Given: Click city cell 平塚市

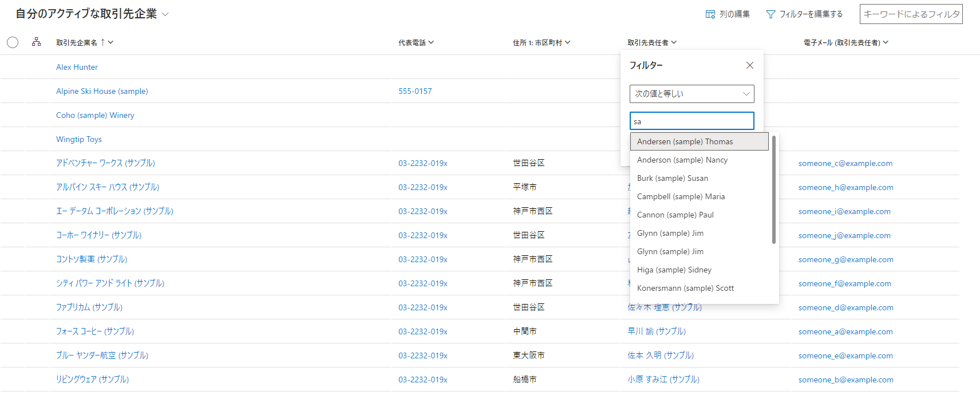Looking at the screenshot, I should (524, 187).
